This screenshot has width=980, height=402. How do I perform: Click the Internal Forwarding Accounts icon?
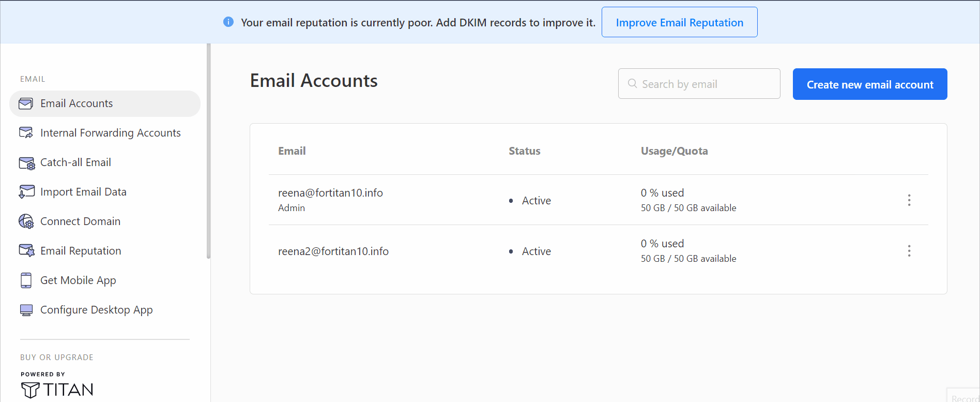tap(26, 133)
